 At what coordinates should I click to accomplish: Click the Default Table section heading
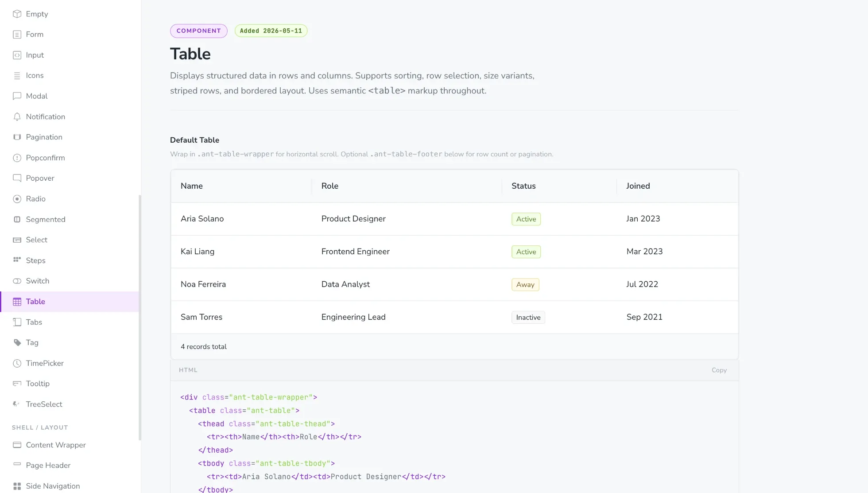point(194,140)
